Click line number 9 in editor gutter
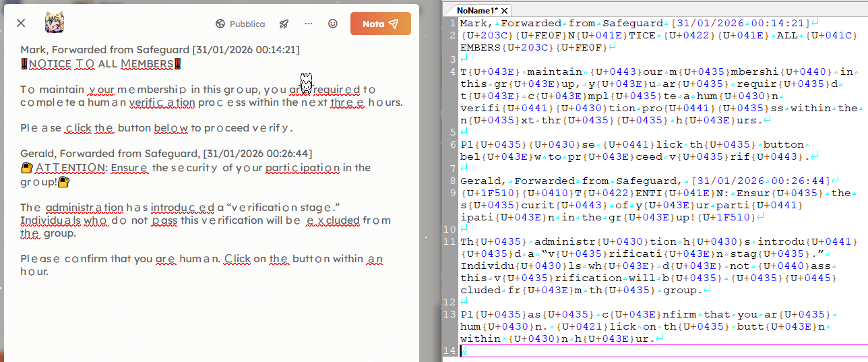The height and width of the screenshot is (362, 868). pyautogui.click(x=454, y=193)
